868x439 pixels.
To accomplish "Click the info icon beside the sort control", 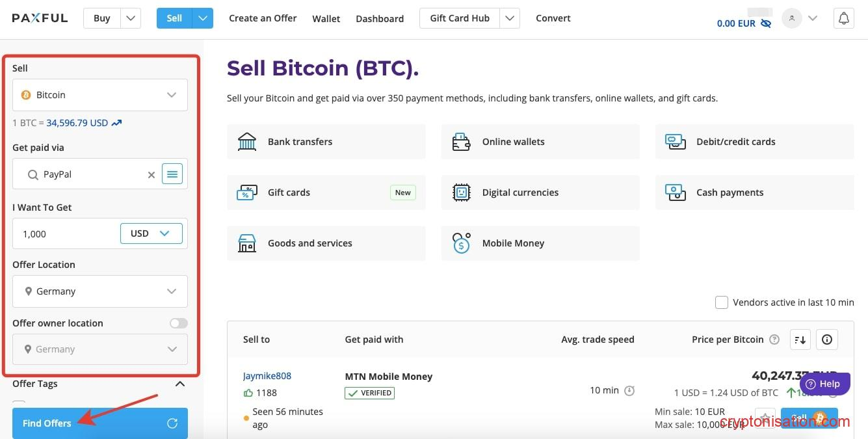I will tap(826, 339).
